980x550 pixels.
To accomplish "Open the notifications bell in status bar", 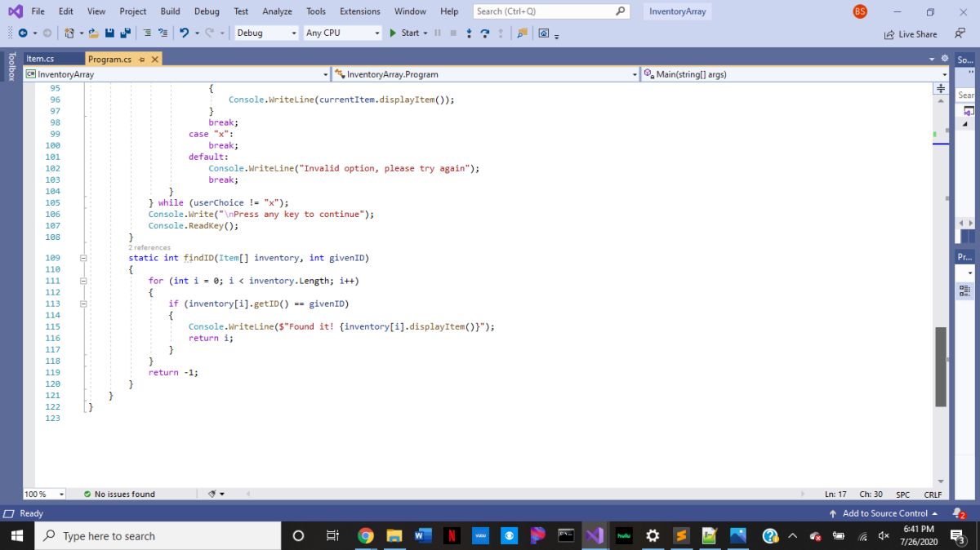I will 960,513.
